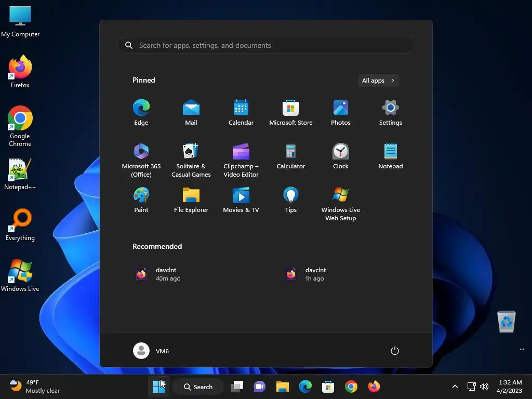This screenshot has width=532, height=399.
Task: Select the Everything desktop shortcut
Action: 20,224
